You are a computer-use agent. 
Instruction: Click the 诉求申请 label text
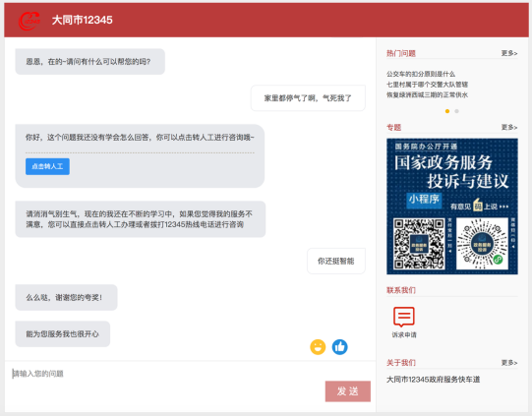tap(404, 335)
